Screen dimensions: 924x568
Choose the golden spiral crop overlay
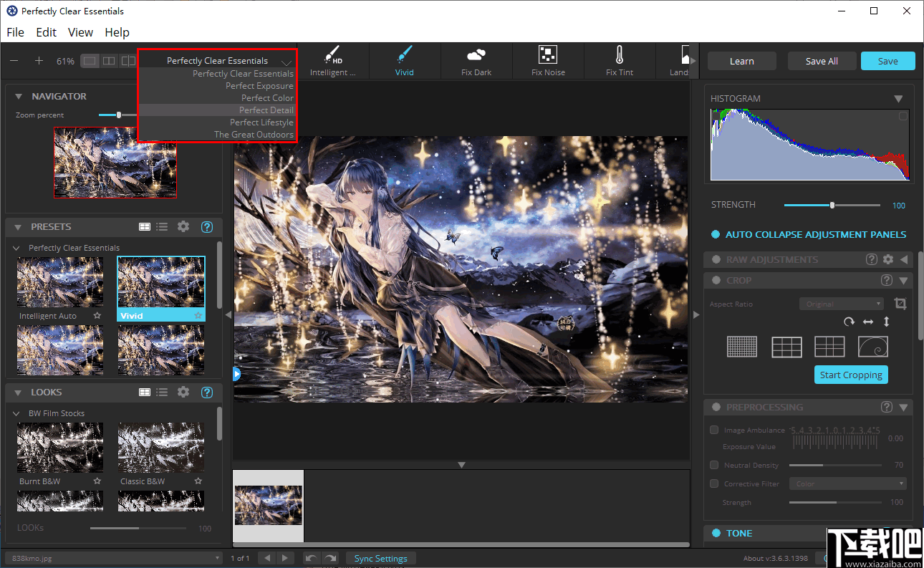click(873, 347)
